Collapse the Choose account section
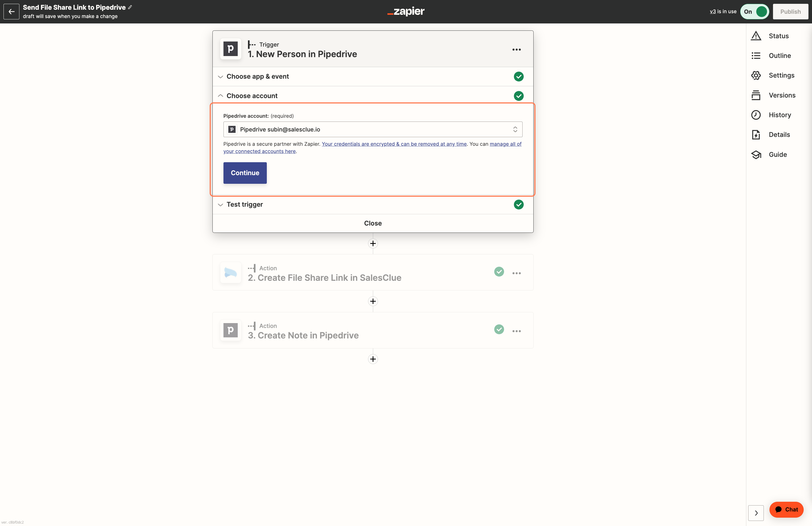 (373, 96)
